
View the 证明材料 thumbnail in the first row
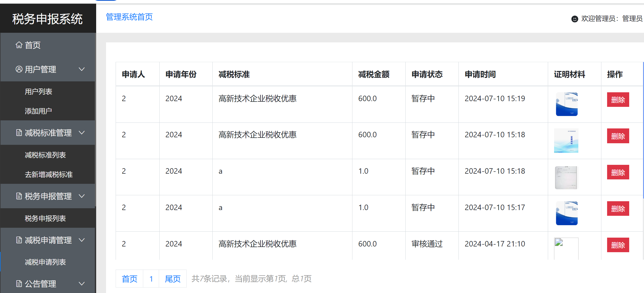point(566,103)
